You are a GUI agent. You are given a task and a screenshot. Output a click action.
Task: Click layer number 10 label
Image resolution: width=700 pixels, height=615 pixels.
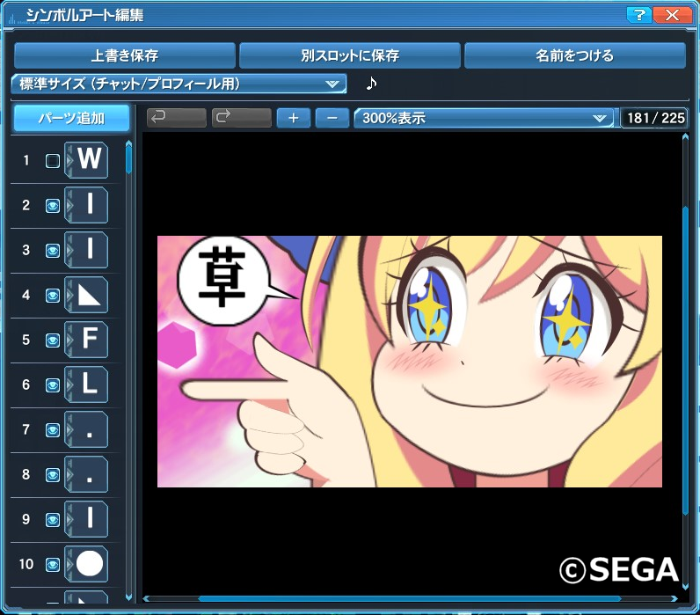coord(26,564)
